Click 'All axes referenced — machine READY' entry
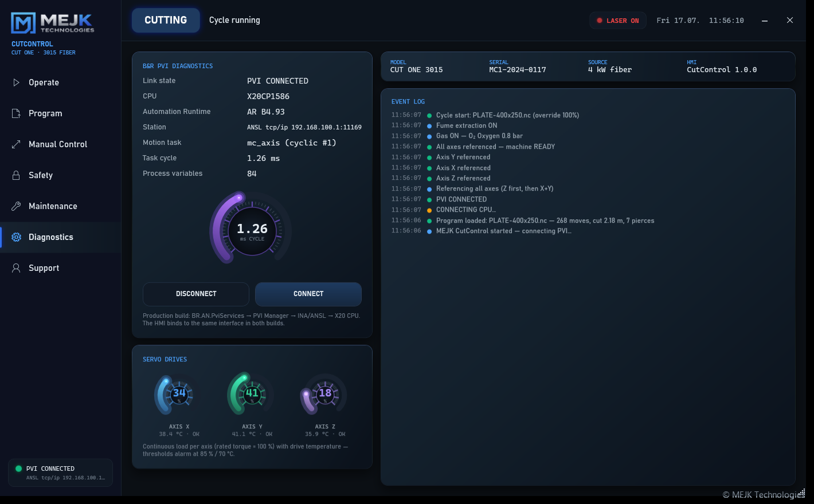 pyautogui.click(x=495, y=147)
